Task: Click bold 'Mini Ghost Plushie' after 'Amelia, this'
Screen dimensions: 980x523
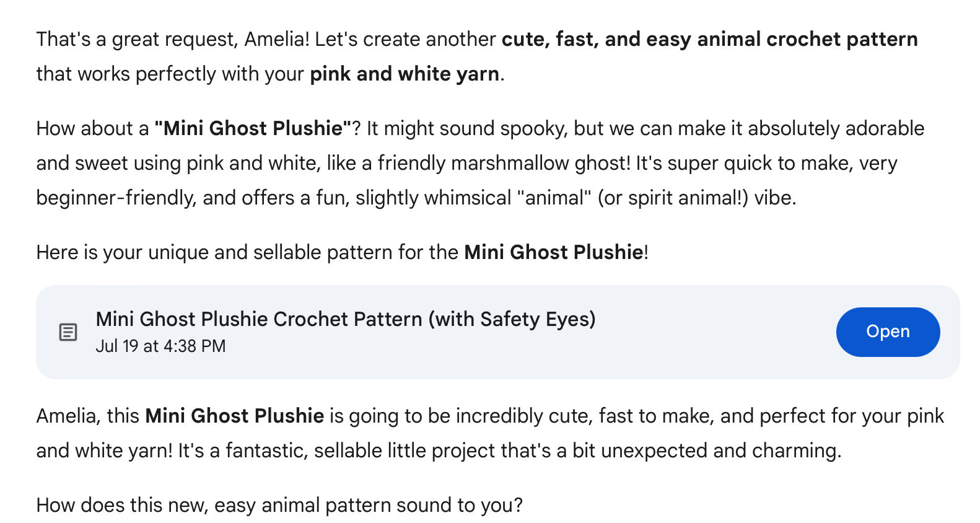Action: coord(235,416)
